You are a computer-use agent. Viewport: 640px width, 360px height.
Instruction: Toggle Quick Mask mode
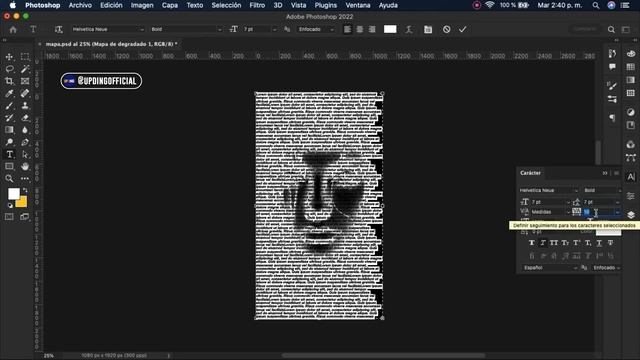pos(9,217)
